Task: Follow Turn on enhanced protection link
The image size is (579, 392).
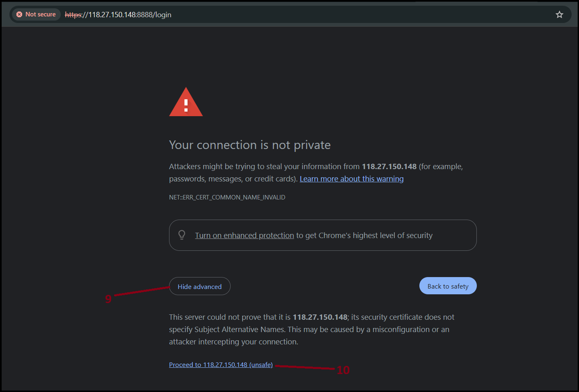Action: coord(245,236)
